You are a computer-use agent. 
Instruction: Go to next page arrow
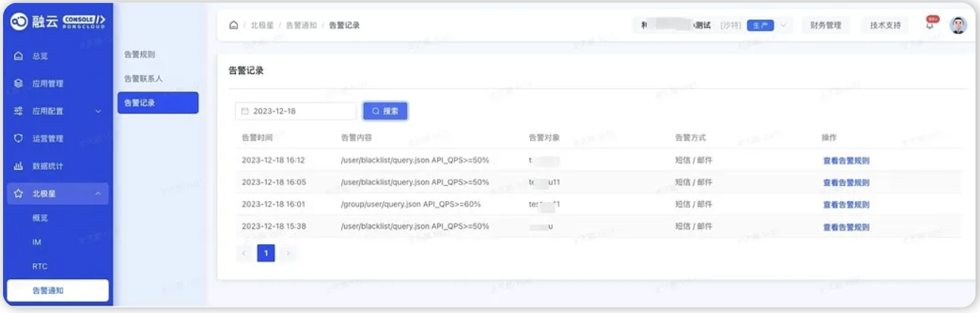click(x=287, y=253)
